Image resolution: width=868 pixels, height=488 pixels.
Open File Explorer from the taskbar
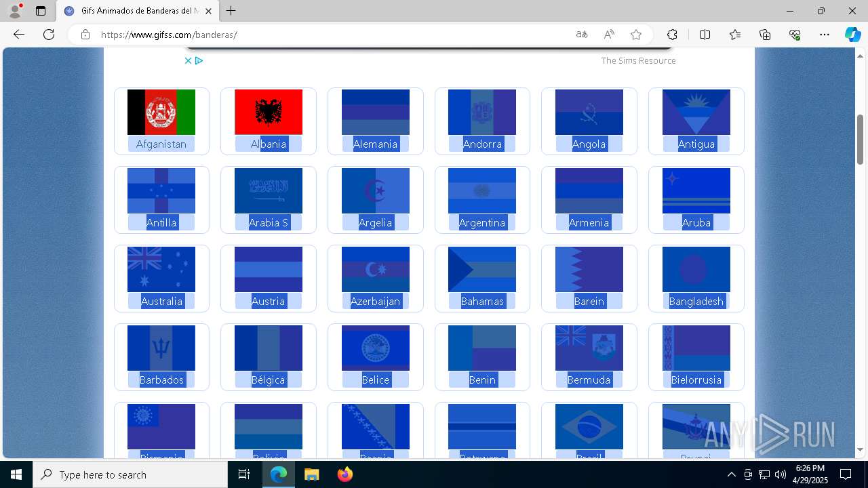click(311, 474)
